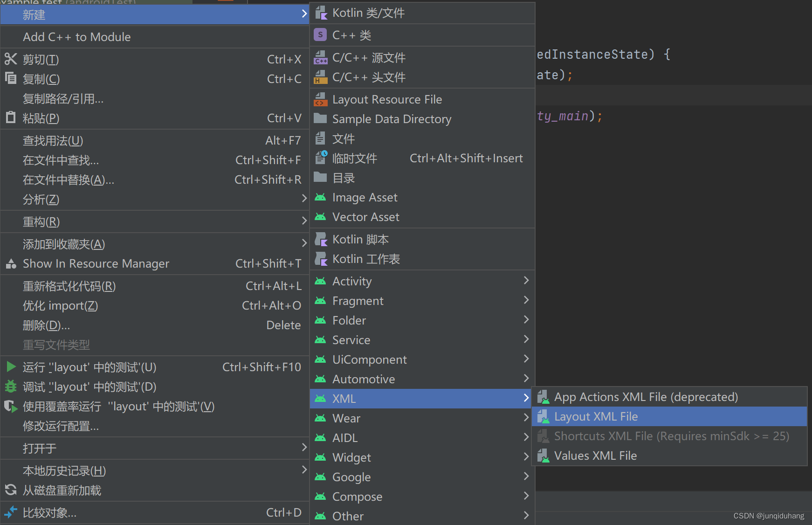The height and width of the screenshot is (525, 812).
Task: Click the run with coverage shield icon
Action: (11, 406)
